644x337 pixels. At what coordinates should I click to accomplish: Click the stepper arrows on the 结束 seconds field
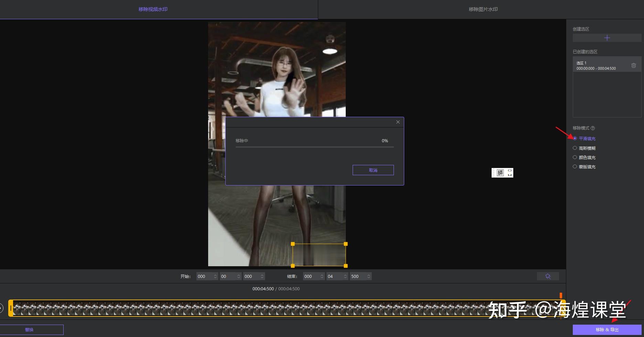click(345, 276)
